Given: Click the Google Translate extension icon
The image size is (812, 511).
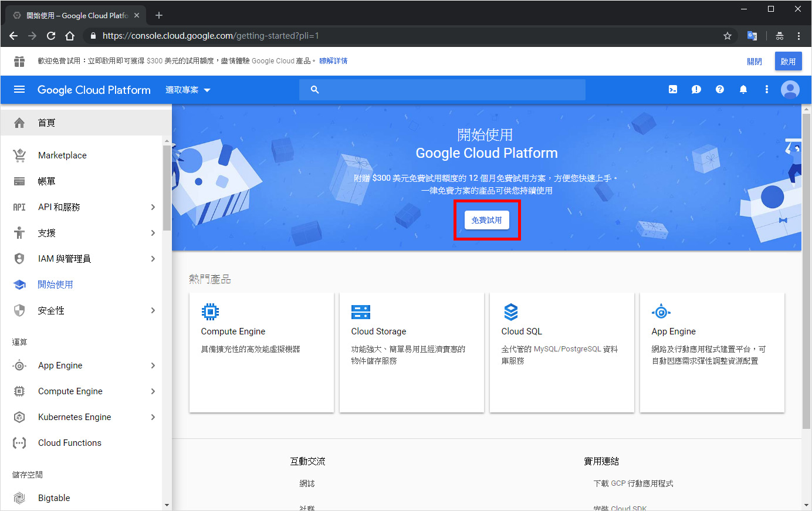Looking at the screenshot, I should pyautogui.click(x=752, y=36).
